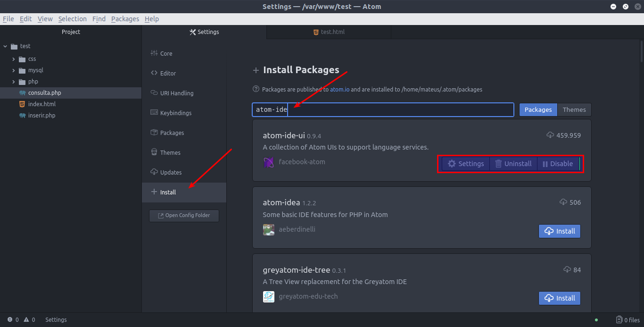
Task: Open URI Handling settings
Action: pos(184,93)
